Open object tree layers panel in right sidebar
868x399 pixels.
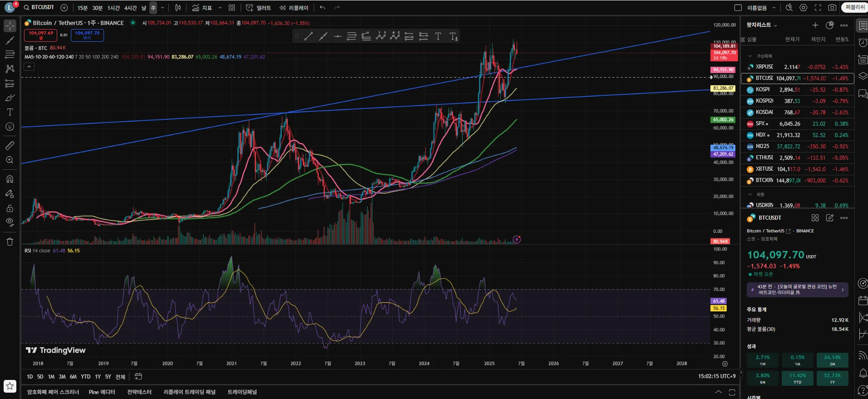point(863,76)
